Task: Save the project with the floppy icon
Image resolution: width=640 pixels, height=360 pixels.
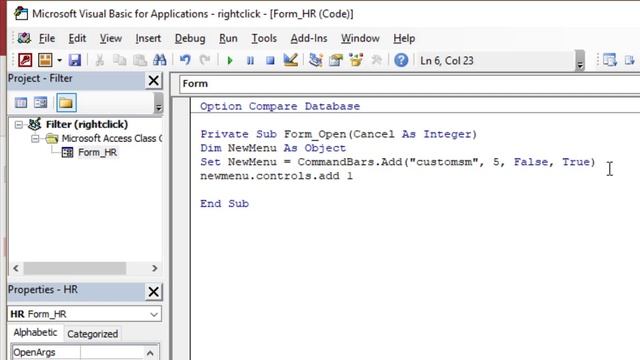Action: [75, 60]
